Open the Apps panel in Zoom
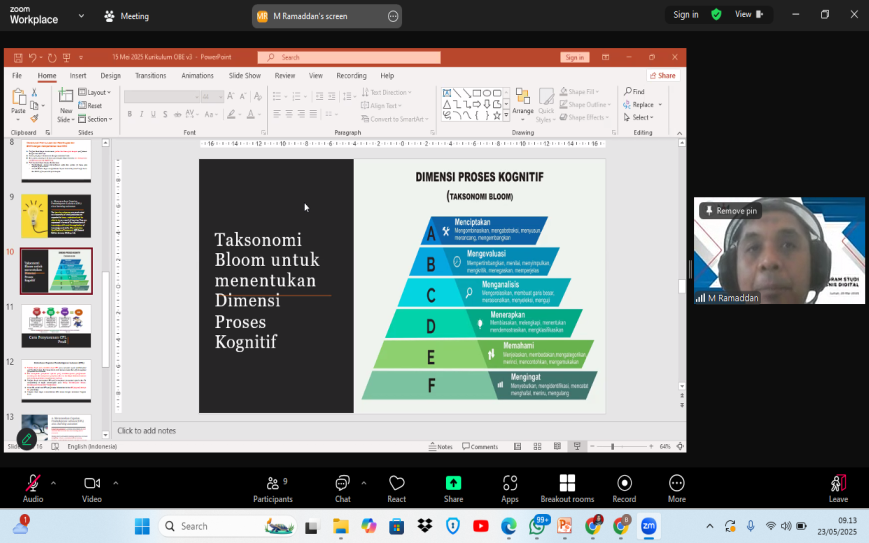The height and width of the screenshot is (543, 869). click(x=510, y=484)
